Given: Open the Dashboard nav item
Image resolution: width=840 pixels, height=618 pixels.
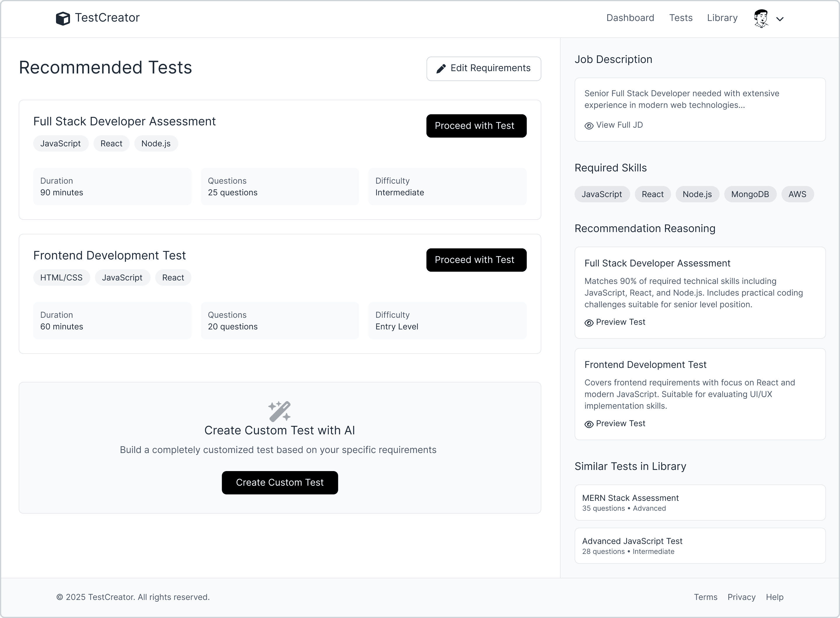Looking at the screenshot, I should point(630,18).
